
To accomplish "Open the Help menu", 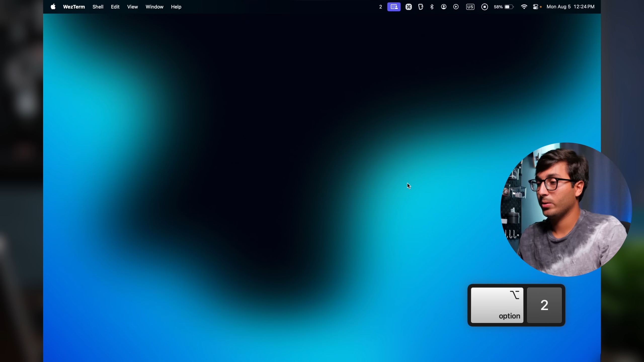I will (x=176, y=7).
